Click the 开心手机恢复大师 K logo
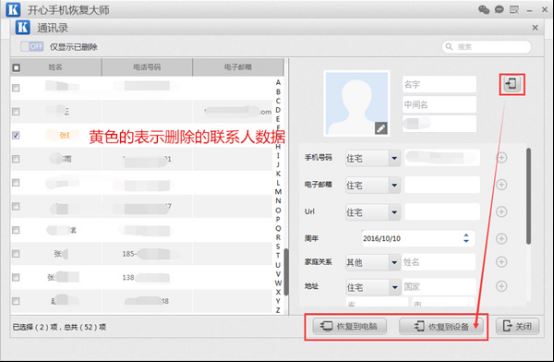 point(13,10)
